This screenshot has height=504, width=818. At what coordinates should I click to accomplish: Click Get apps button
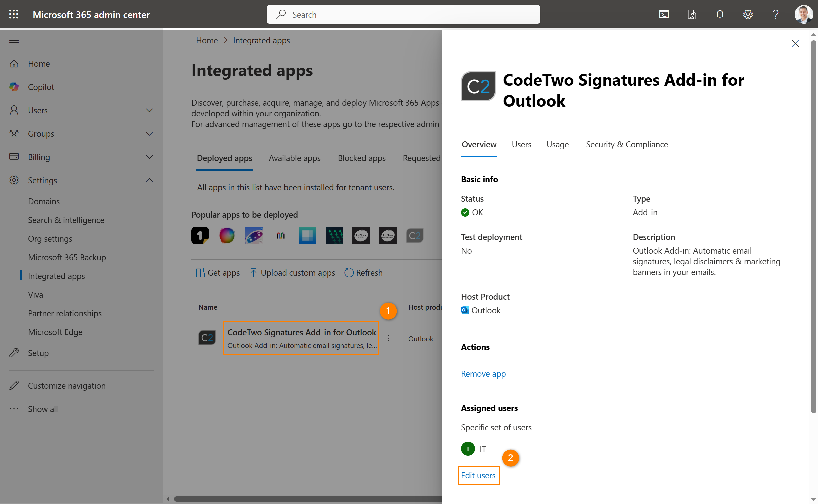(x=218, y=273)
